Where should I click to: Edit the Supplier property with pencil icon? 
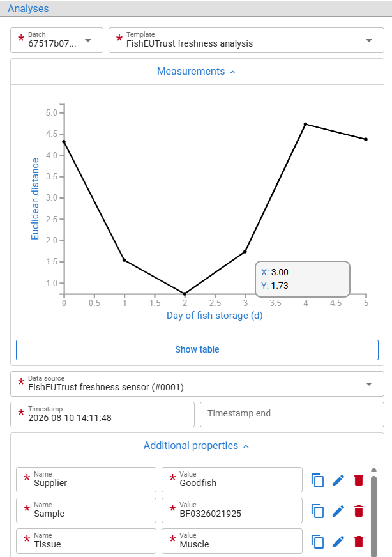point(338,480)
